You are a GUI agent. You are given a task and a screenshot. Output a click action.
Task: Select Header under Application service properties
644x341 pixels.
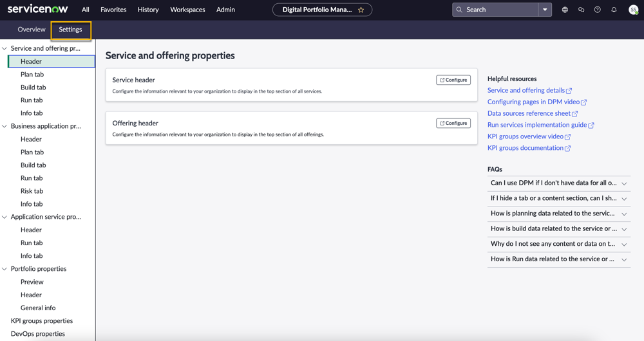31,230
